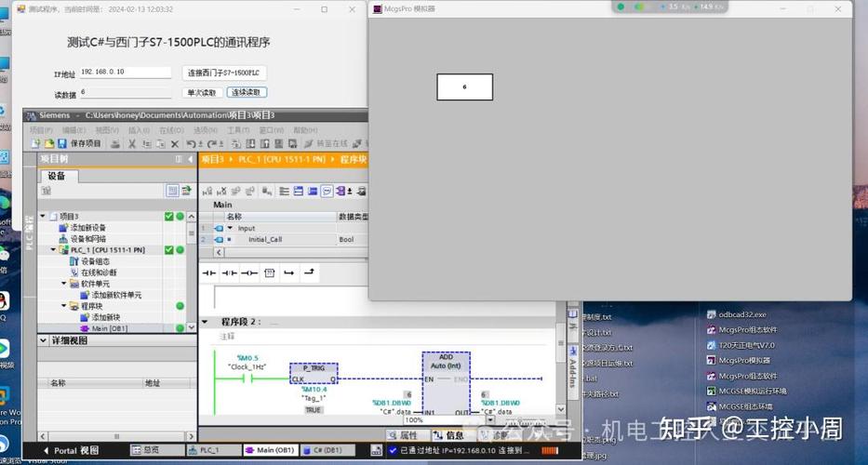Insert an empty box instruction
This screenshot has width=868, height=465.
tap(270, 272)
